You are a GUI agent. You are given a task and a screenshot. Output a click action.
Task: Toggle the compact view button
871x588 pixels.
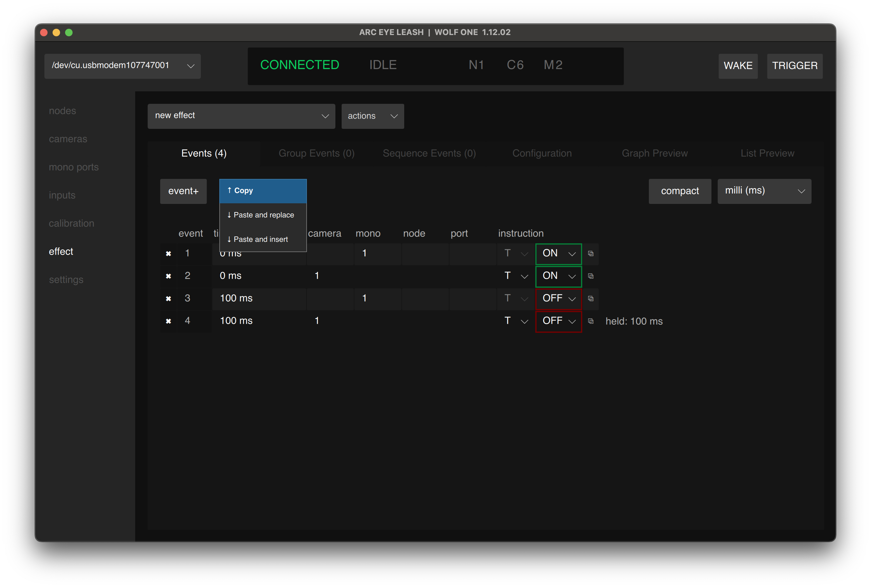point(680,191)
